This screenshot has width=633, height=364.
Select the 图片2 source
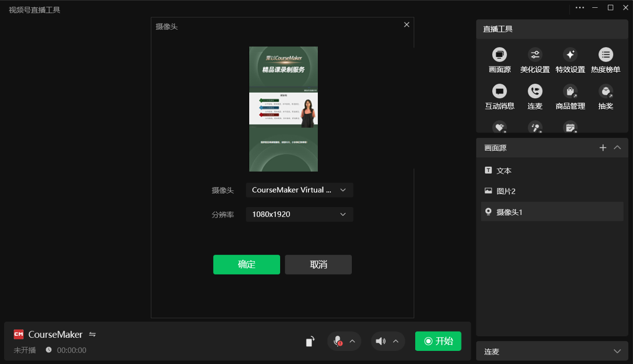click(x=552, y=191)
